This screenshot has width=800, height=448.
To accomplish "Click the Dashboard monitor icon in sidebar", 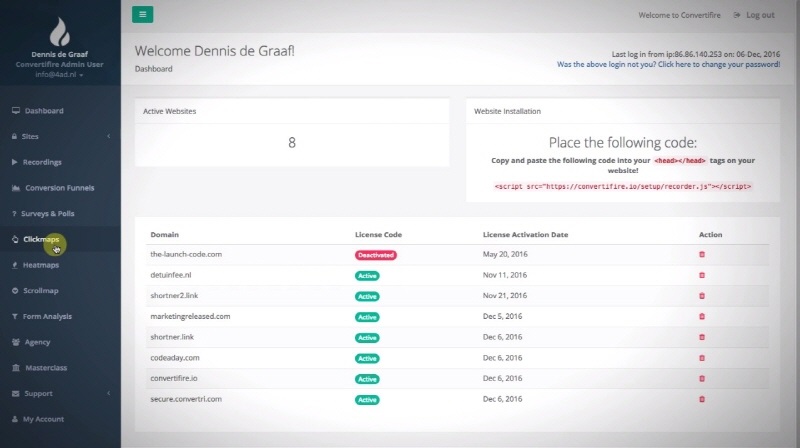I will pyautogui.click(x=16, y=111).
